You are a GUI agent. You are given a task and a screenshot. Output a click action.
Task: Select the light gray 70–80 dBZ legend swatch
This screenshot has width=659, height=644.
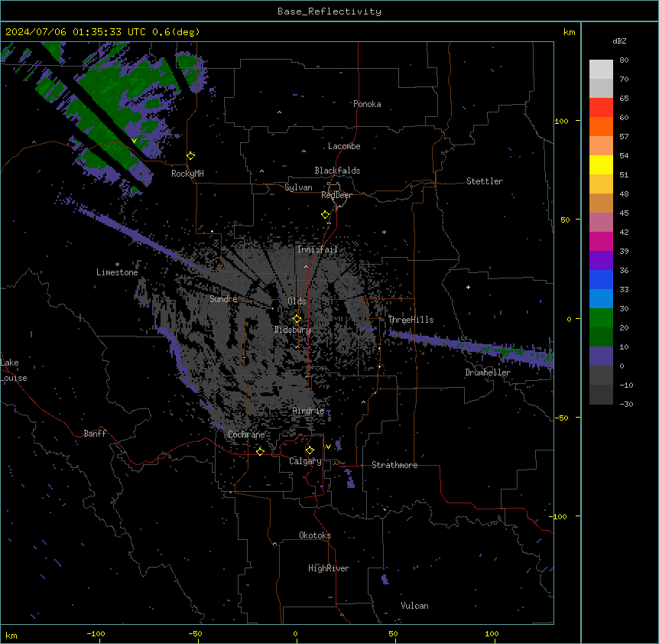(601, 70)
